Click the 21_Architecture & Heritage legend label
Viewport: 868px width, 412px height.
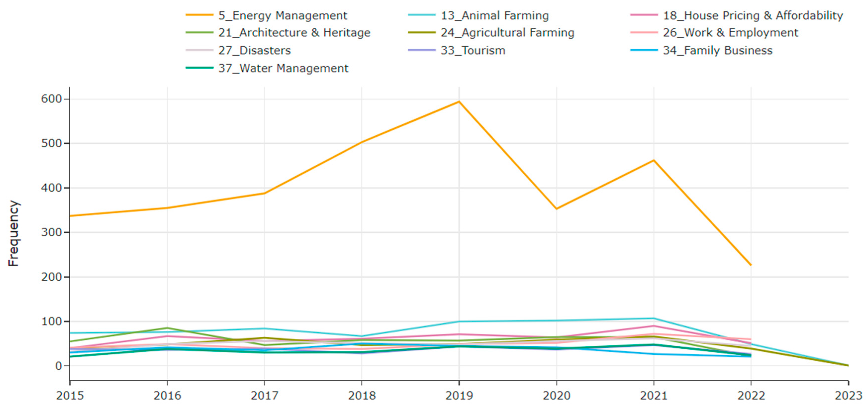(294, 33)
